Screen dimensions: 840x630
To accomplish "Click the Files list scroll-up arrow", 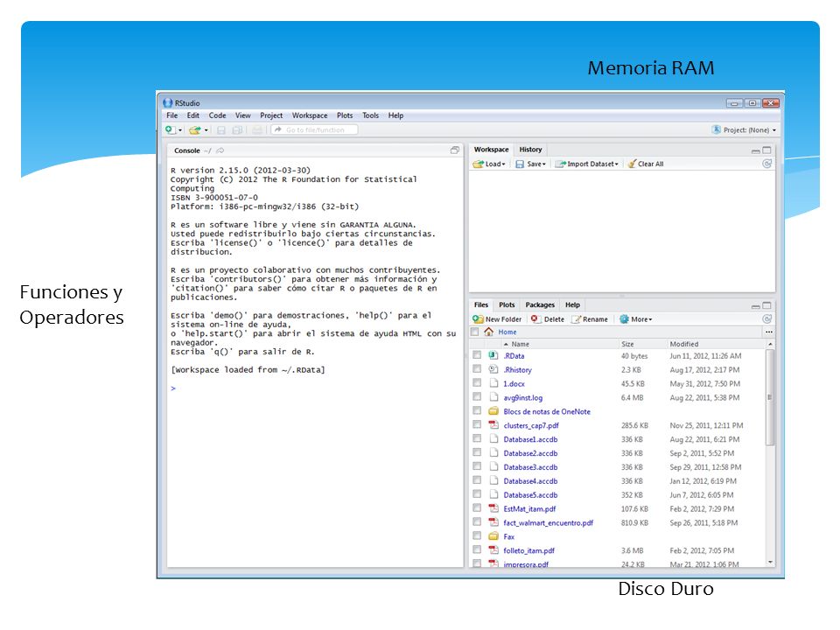I will pyautogui.click(x=770, y=344).
